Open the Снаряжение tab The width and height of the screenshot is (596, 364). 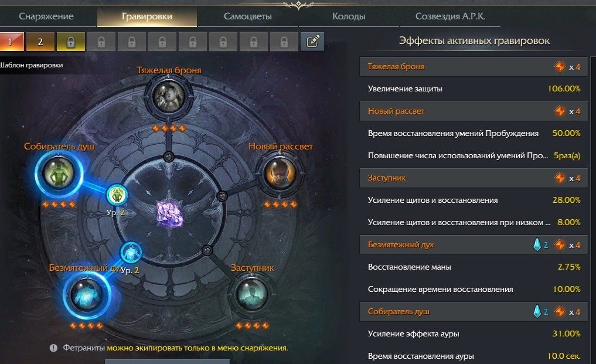point(46,16)
